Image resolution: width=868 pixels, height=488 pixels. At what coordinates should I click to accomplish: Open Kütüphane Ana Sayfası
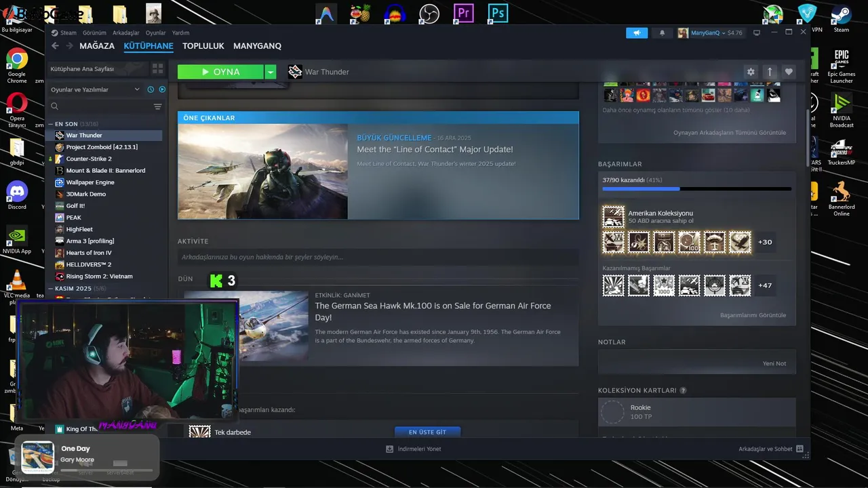97,68
